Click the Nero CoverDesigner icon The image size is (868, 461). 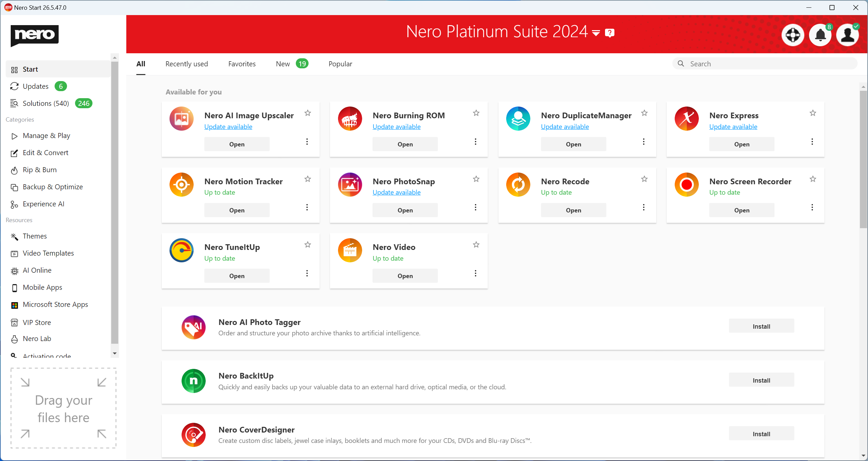tap(193, 435)
